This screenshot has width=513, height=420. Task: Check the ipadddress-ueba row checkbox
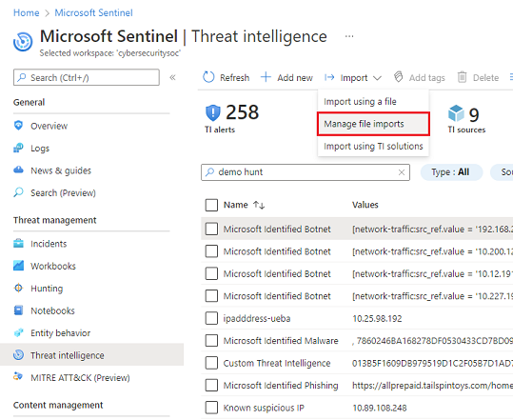[x=211, y=318]
